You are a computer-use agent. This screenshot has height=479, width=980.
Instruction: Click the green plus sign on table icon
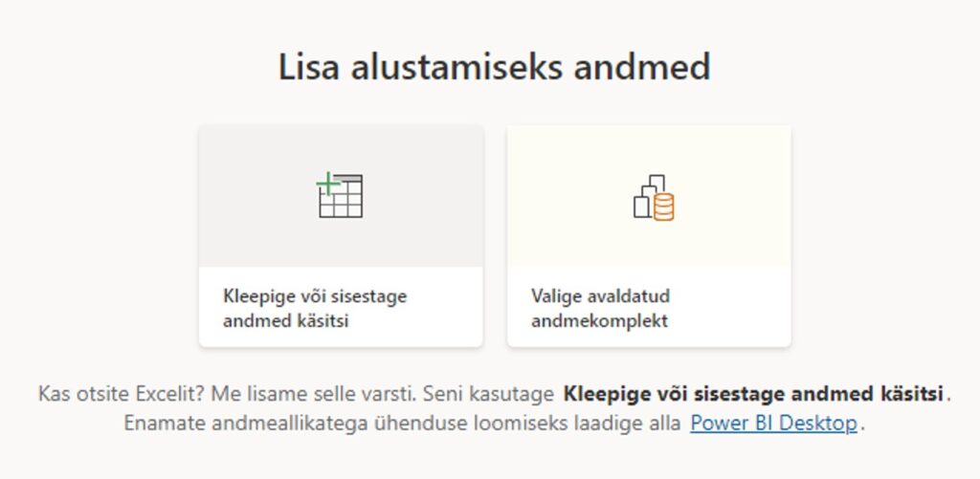[x=327, y=182]
